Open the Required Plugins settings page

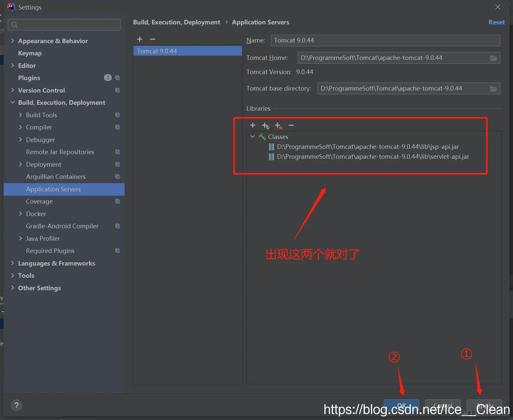[50, 251]
